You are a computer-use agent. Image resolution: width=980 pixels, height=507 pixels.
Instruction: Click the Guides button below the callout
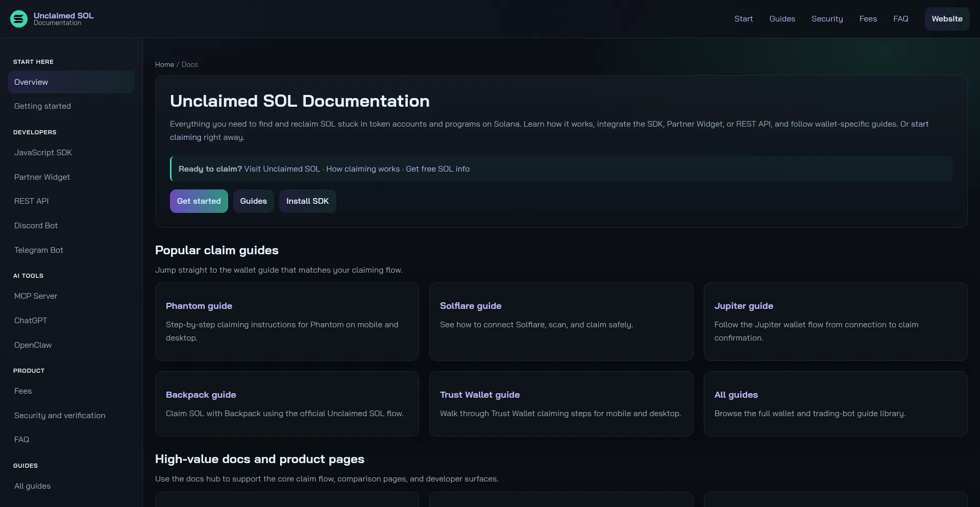[254, 201]
